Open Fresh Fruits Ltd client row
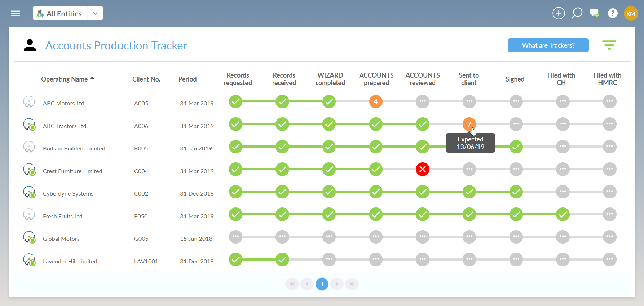The height and width of the screenshot is (306, 644). pyautogui.click(x=63, y=216)
